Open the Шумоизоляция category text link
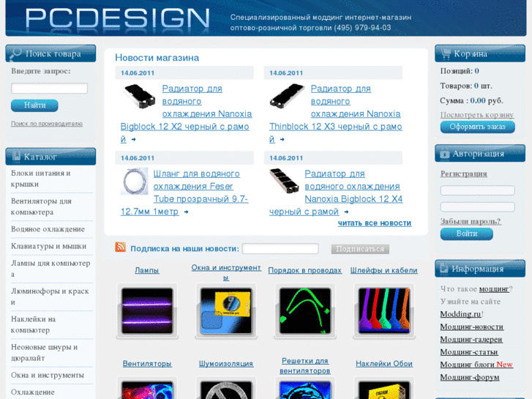532x399 pixels. [226, 364]
